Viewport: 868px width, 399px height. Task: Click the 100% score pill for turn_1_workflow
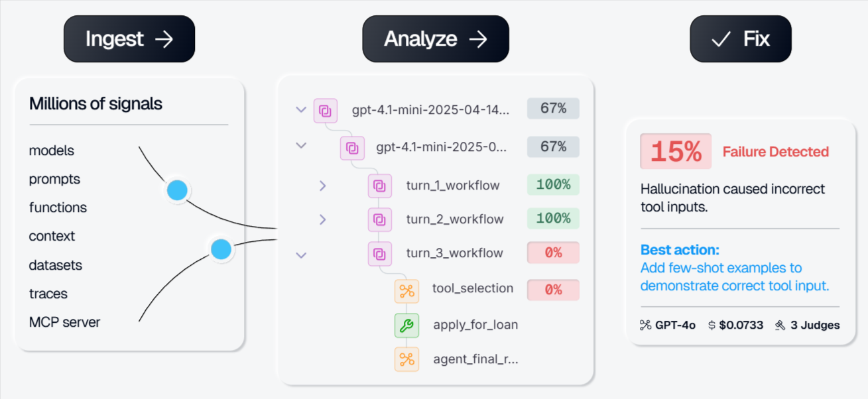[x=553, y=185]
